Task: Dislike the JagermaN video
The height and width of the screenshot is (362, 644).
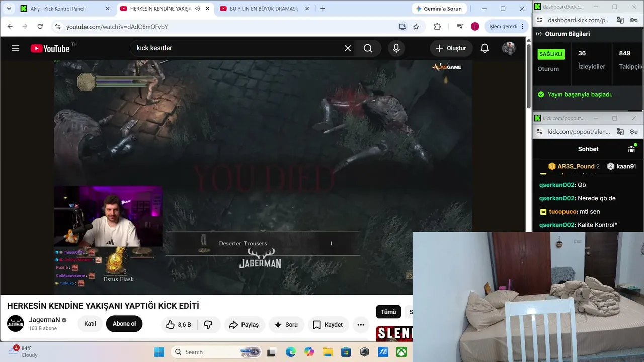Action: coord(208,325)
